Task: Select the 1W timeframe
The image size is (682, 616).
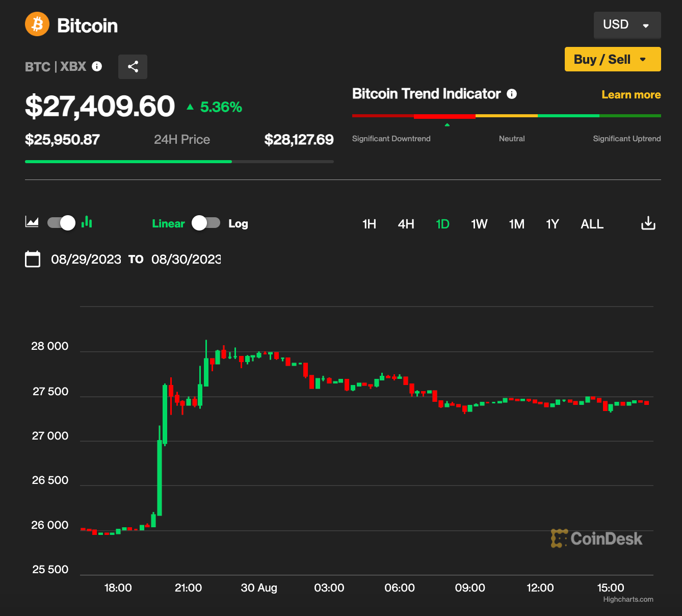Action: point(479,224)
